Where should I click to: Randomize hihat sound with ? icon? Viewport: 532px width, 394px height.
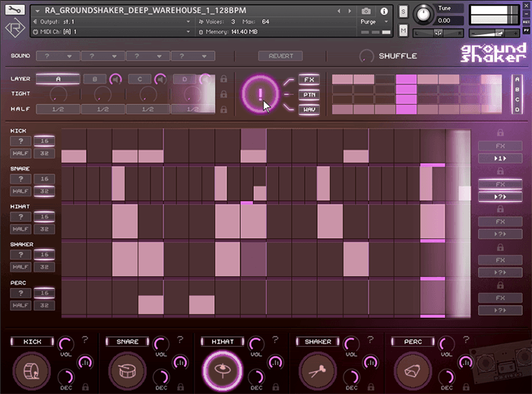click(x=275, y=339)
